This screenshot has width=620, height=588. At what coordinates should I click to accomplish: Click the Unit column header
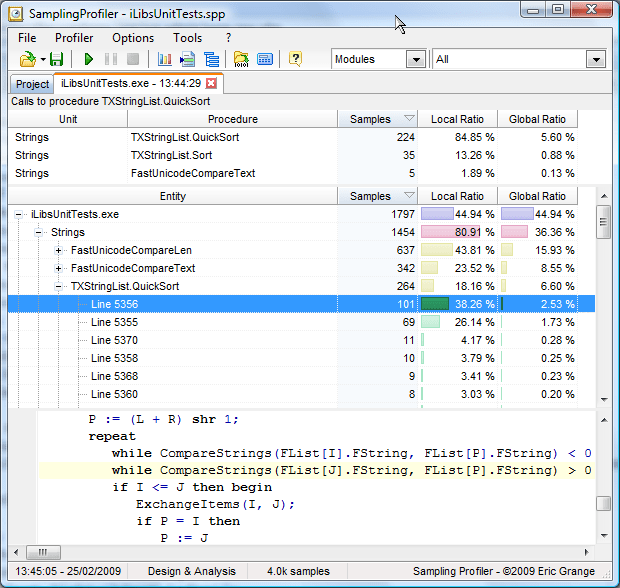tap(68, 119)
